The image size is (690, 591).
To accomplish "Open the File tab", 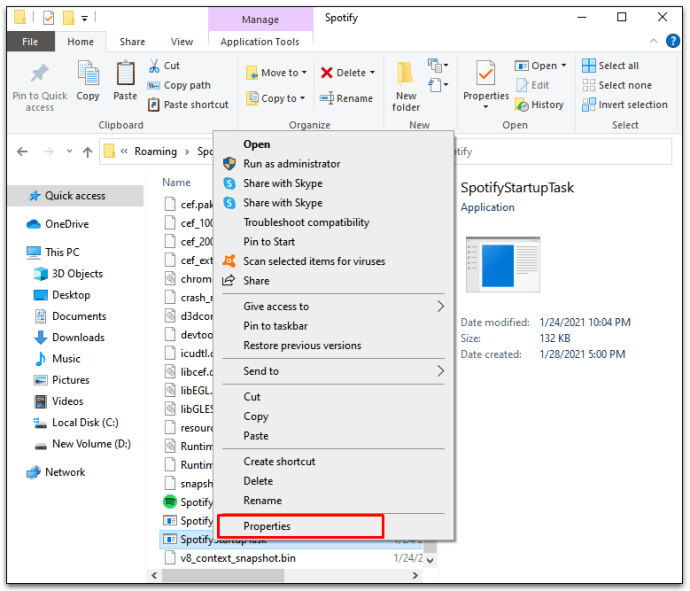I will (x=30, y=42).
